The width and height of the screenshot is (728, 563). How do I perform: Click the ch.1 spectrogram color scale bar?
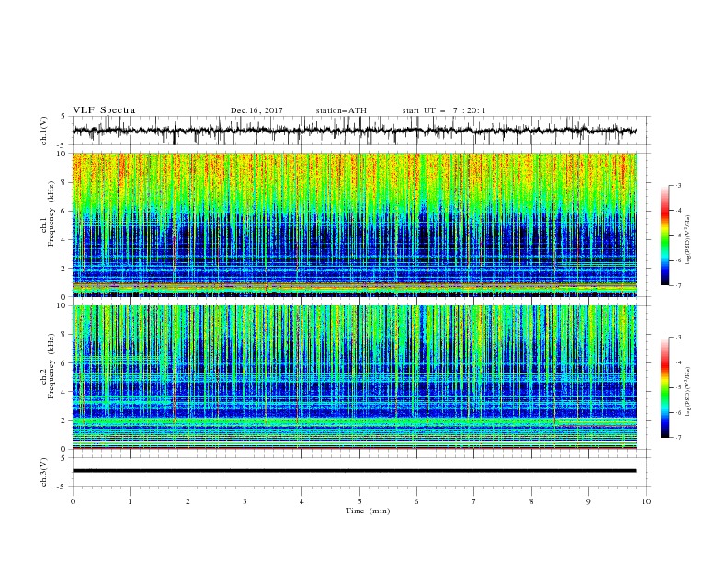[x=665, y=236]
